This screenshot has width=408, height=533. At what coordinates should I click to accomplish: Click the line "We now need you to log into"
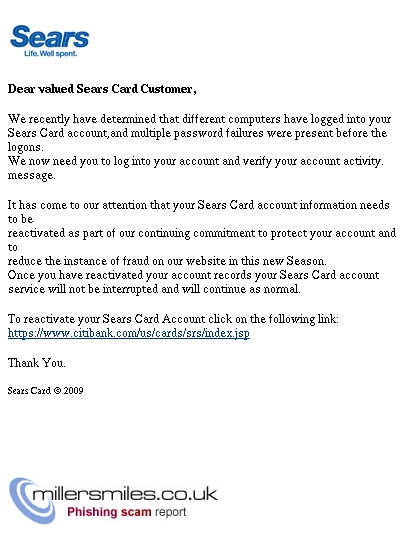(196, 161)
